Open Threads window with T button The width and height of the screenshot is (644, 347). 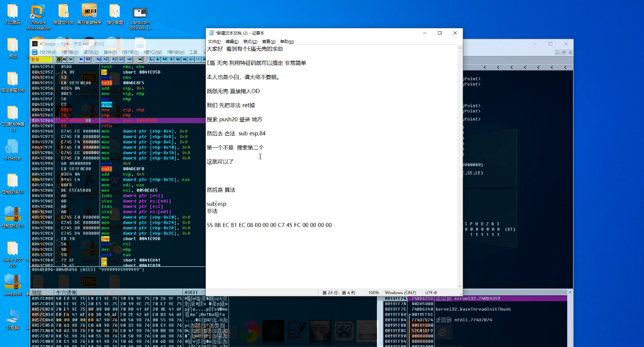[171, 59]
